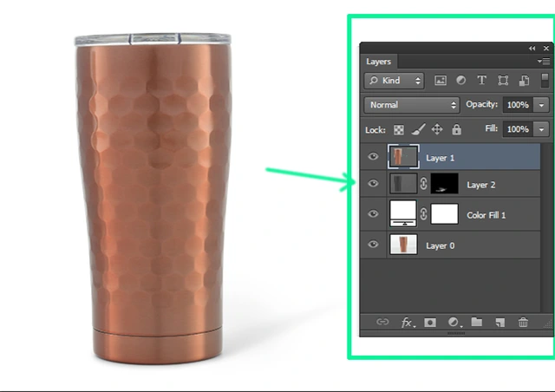Create new fill or adjustment layer
555x392 pixels.
coord(454,322)
